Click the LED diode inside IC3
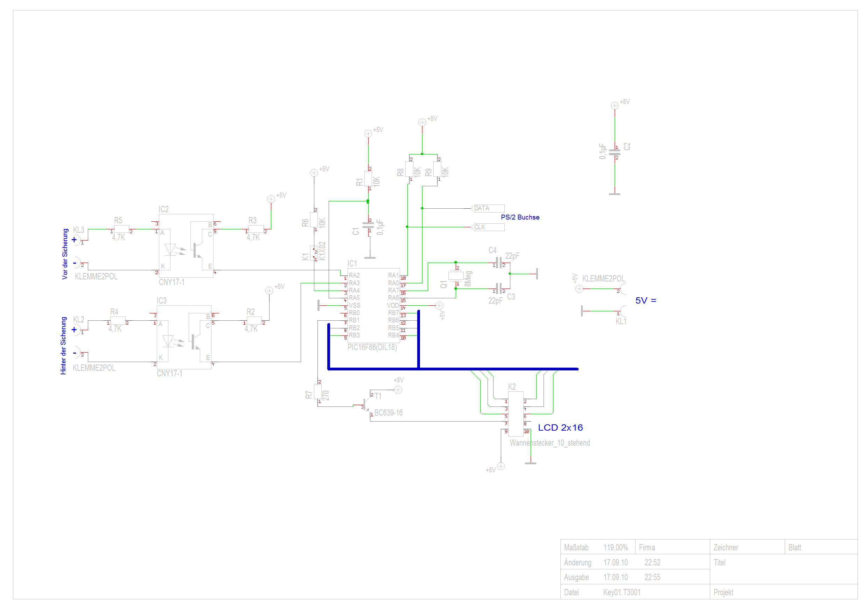Screen dimensions: 868x612 point(168,341)
